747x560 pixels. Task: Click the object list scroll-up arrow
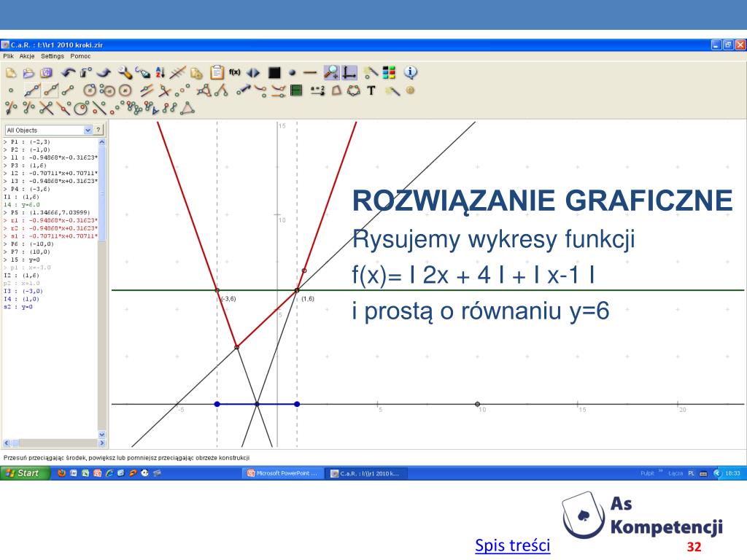coord(102,142)
